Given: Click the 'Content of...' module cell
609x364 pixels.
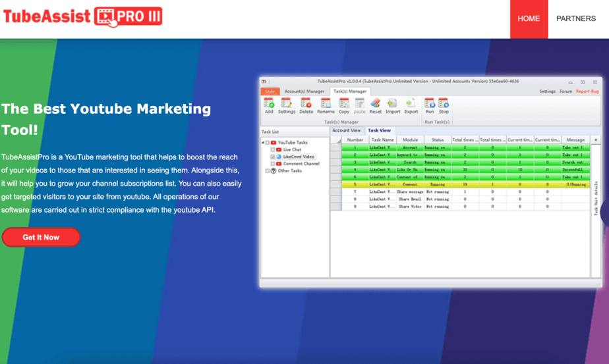Looking at the screenshot, I should (x=410, y=177).
